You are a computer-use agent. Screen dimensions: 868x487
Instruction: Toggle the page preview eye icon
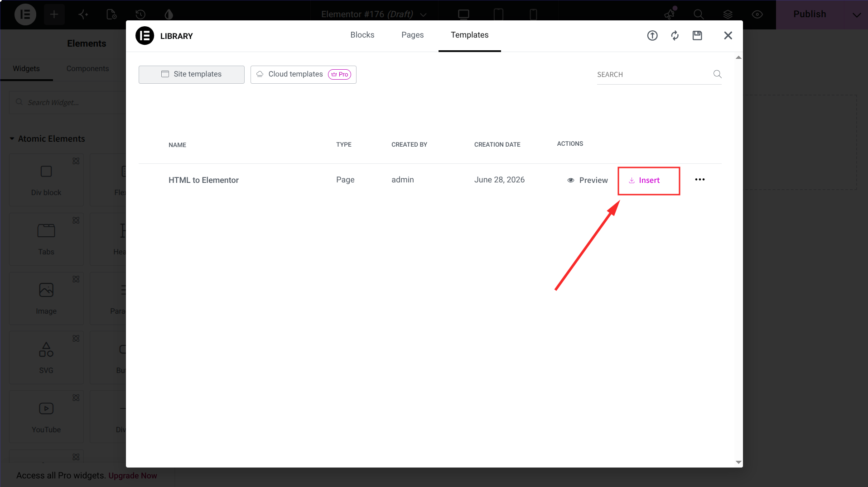point(757,14)
